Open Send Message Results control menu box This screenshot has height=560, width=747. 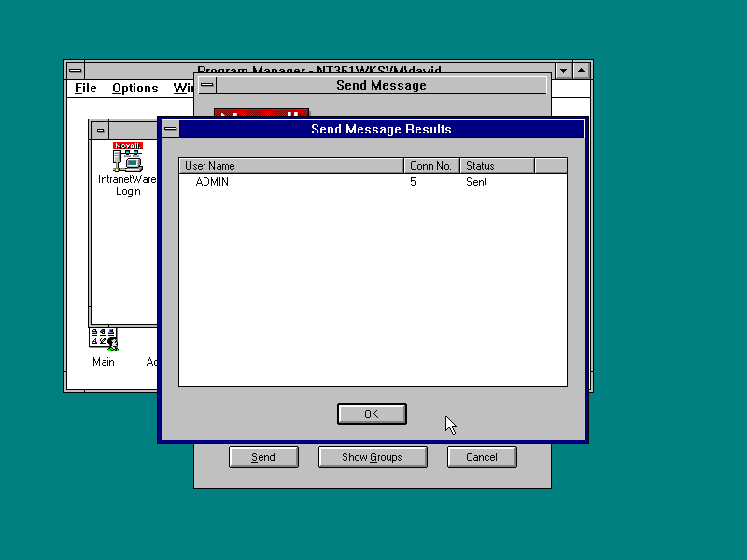pyautogui.click(x=171, y=129)
